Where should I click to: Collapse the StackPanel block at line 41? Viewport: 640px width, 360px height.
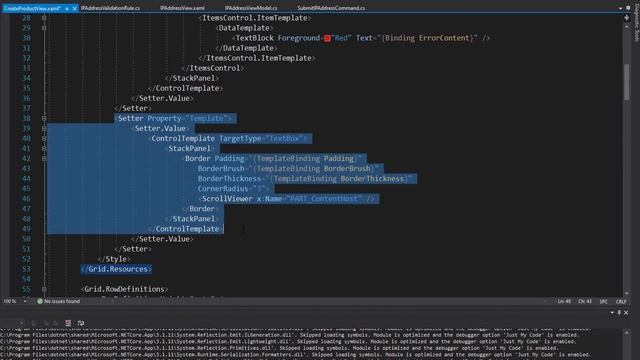pos(44,149)
